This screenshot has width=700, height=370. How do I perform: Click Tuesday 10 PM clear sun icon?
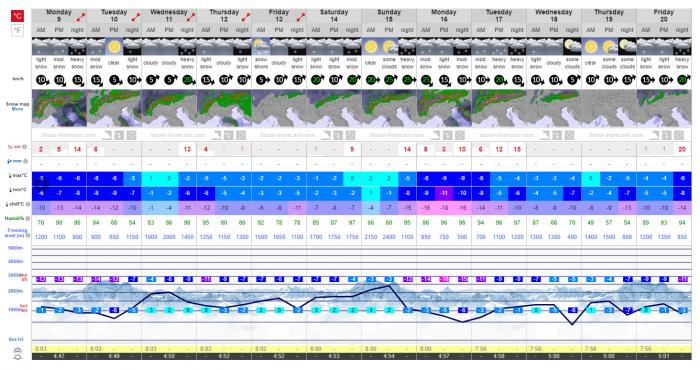tap(114, 47)
